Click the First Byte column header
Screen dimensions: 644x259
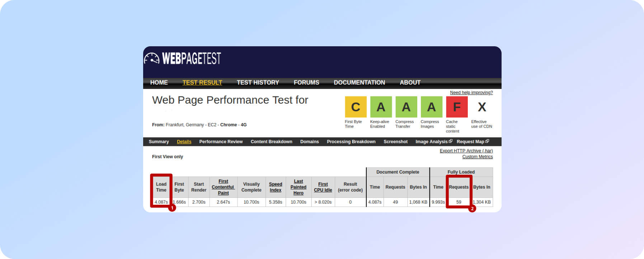[x=179, y=187]
